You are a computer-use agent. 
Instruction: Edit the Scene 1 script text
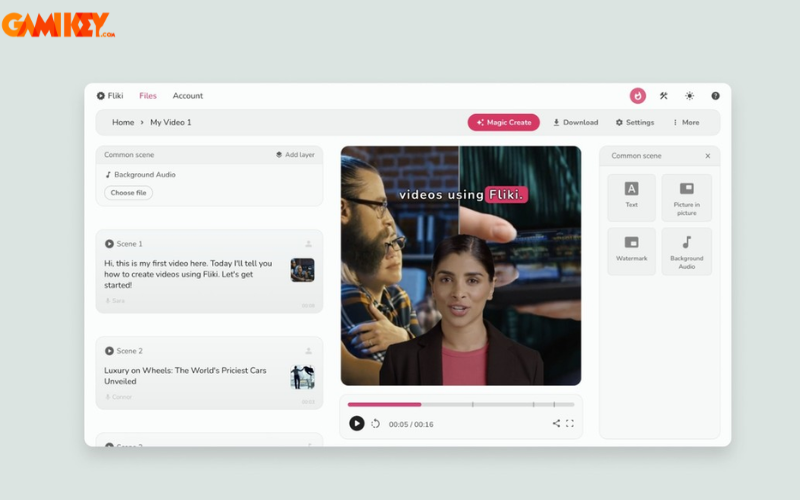188,274
